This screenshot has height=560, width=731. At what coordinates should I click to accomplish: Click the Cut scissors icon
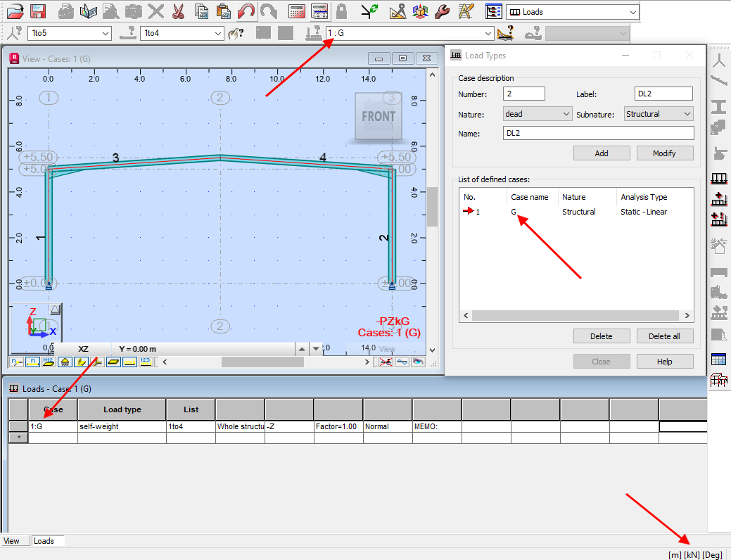(x=178, y=11)
